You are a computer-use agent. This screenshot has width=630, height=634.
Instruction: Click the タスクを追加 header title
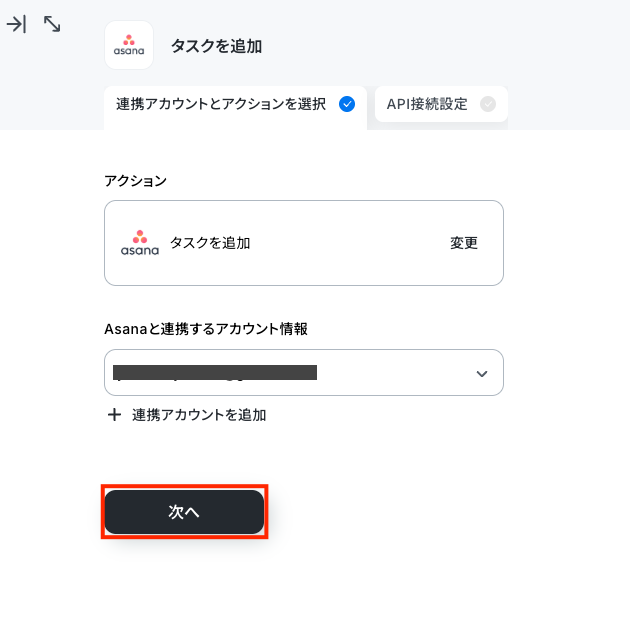pyautogui.click(x=216, y=46)
